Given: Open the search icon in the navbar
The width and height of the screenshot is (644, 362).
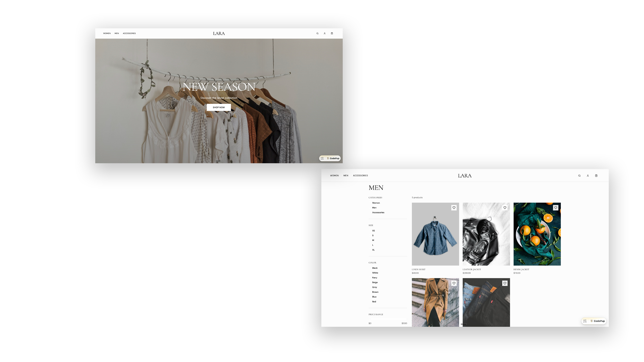Looking at the screenshot, I should tap(579, 175).
